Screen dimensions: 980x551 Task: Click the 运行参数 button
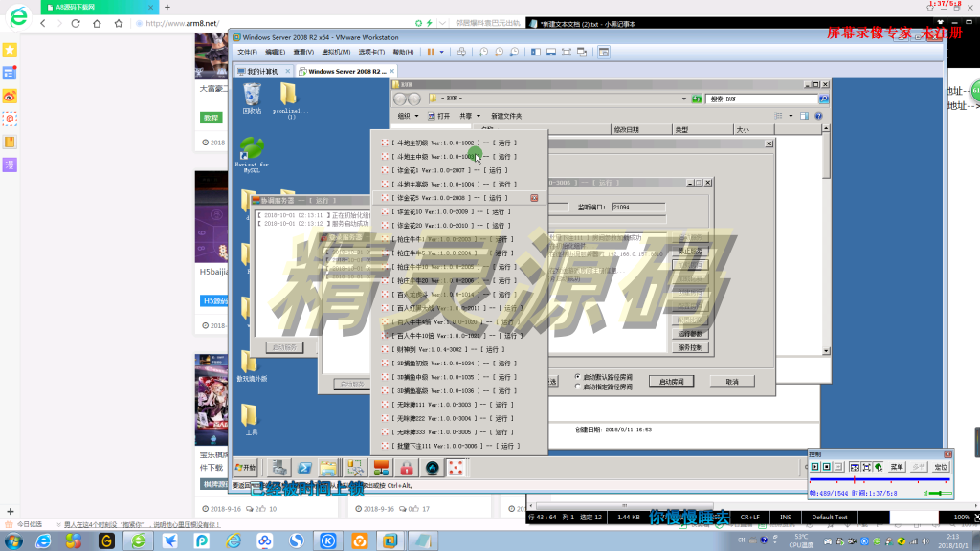click(691, 334)
